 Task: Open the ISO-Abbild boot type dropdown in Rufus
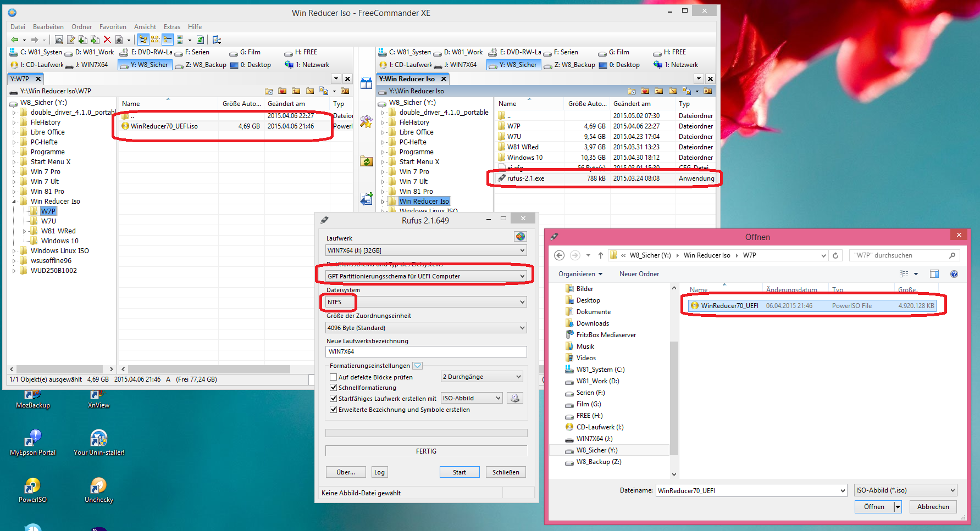point(472,398)
